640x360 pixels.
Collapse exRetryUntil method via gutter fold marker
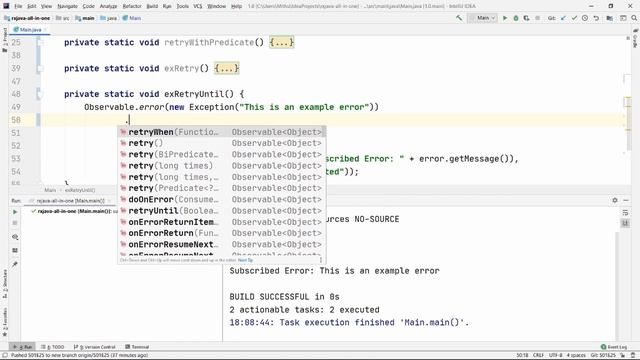(40, 94)
